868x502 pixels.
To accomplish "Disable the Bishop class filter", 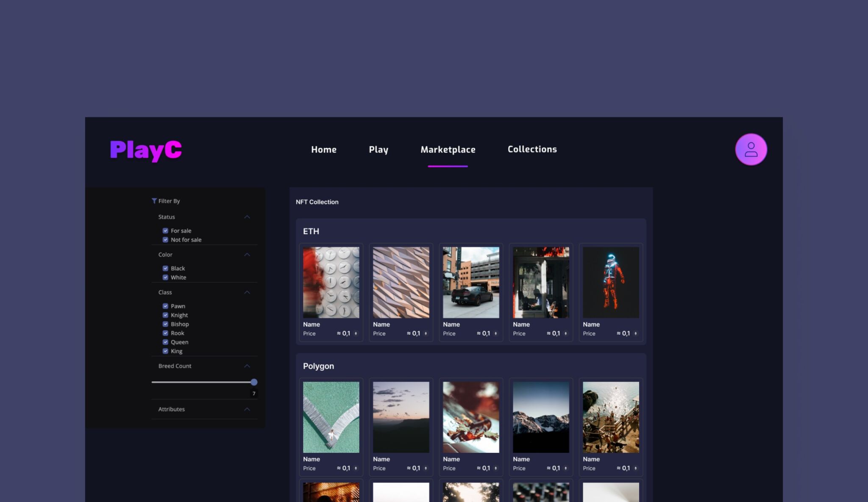I will 165,324.
